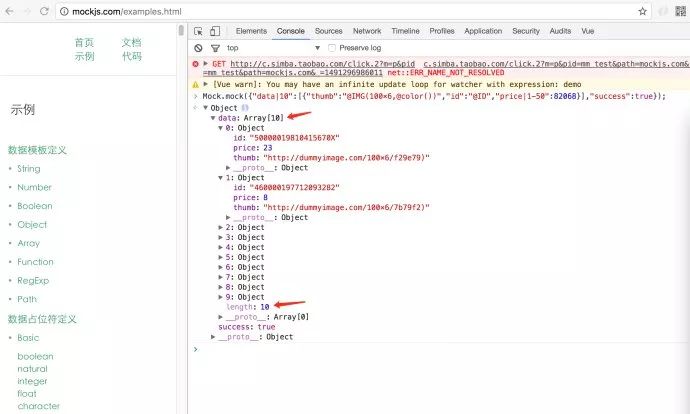
Task: Expand the __proto__: Array[0] node
Action: [x=220, y=317]
